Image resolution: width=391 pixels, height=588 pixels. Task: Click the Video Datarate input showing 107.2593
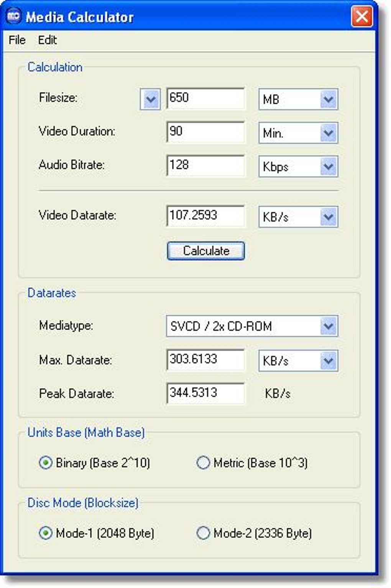(x=205, y=216)
